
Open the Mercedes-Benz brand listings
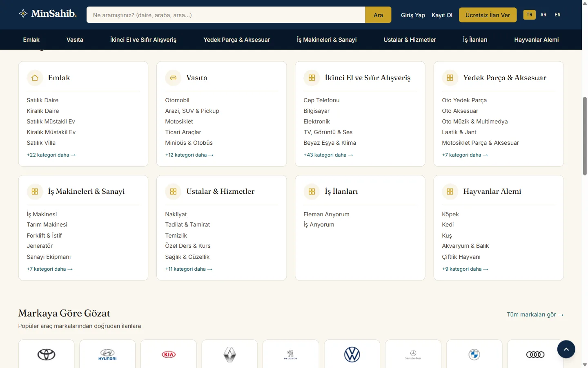[413, 354]
